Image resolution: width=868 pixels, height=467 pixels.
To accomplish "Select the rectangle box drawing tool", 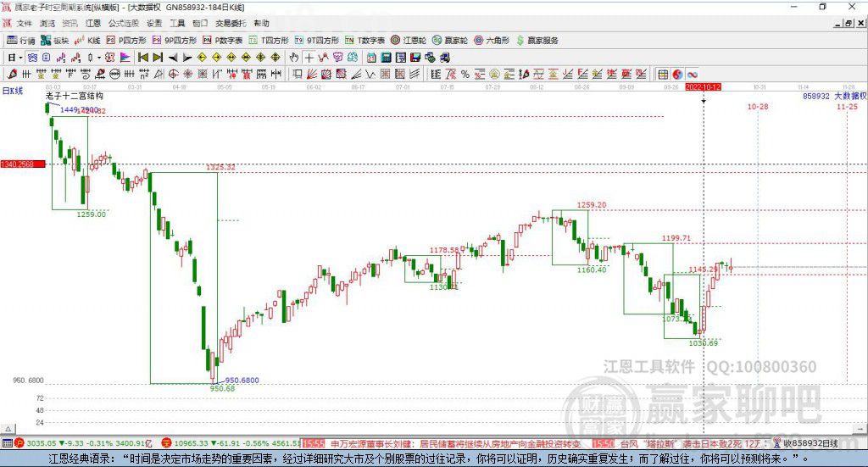I will 296,74.
